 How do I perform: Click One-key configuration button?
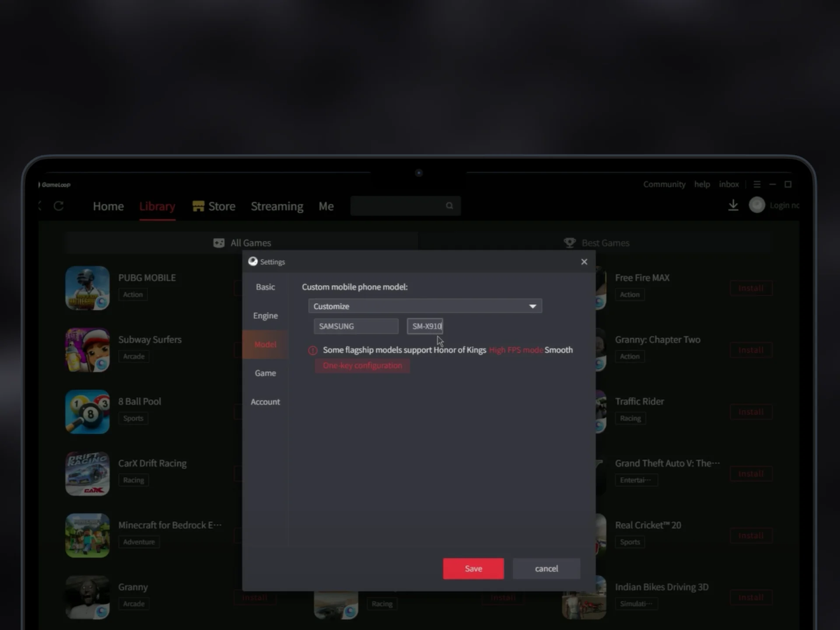(362, 365)
